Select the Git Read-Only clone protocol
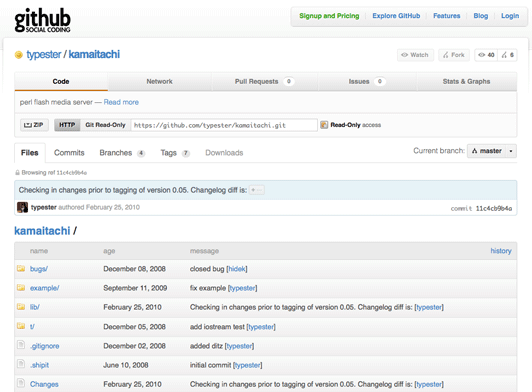This screenshot has height=392, width=532. pyautogui.click(x=106, y=125)
